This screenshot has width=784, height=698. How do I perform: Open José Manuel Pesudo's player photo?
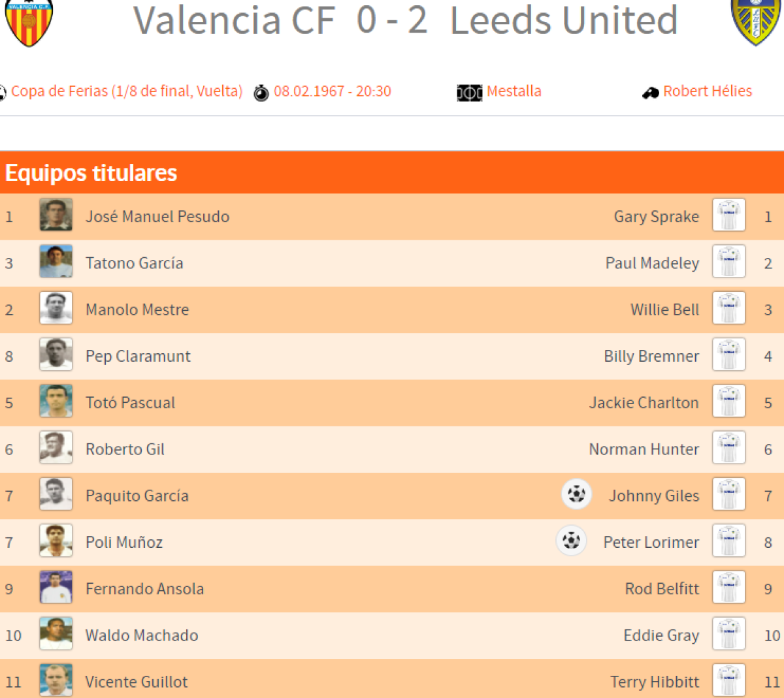56,215
